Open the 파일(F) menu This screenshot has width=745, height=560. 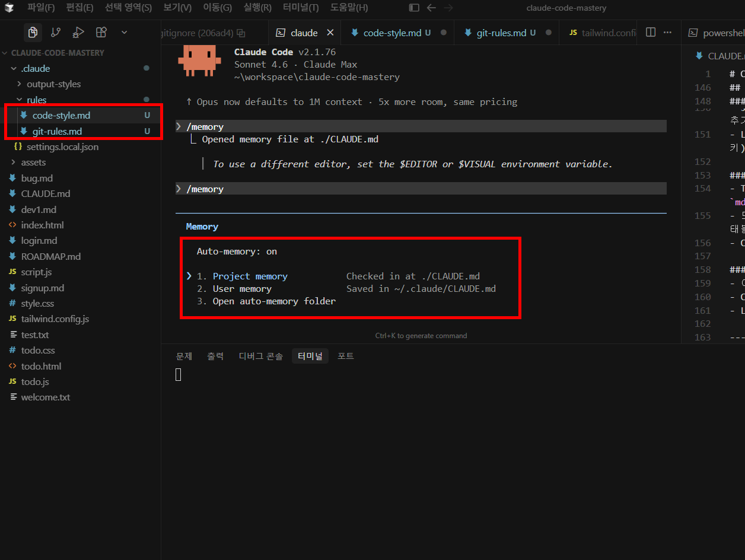[x=41, y=8]
